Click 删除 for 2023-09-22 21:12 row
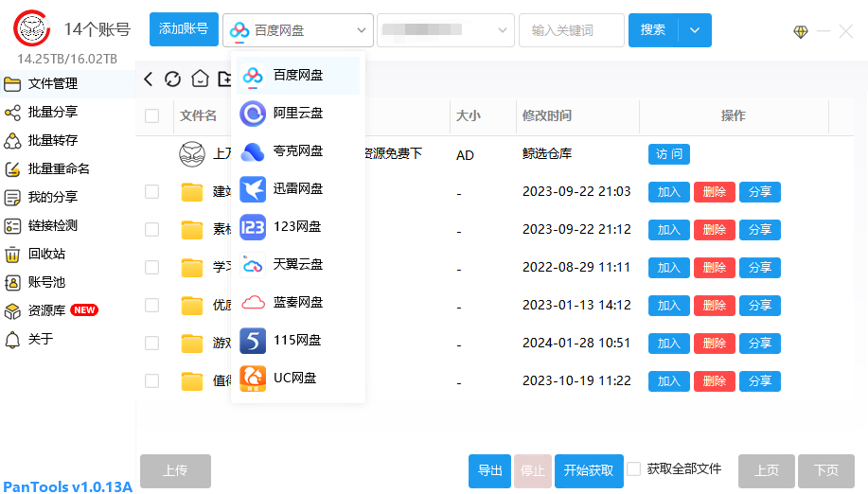The height and width of the screenshot is (494, 868). click(x=714, y=230)
